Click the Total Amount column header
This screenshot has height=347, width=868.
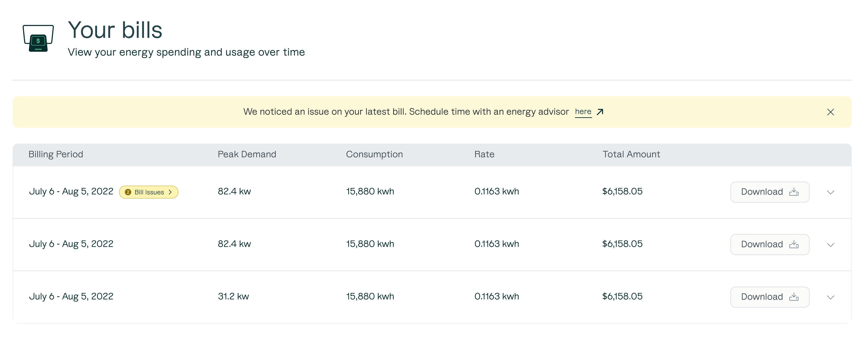click(631, 154)
